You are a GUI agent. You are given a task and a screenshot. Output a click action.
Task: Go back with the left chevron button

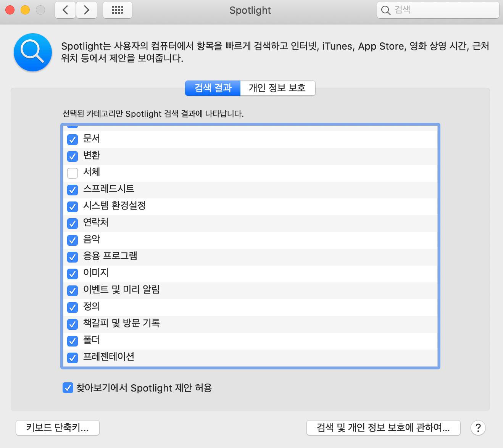[65, 10]
